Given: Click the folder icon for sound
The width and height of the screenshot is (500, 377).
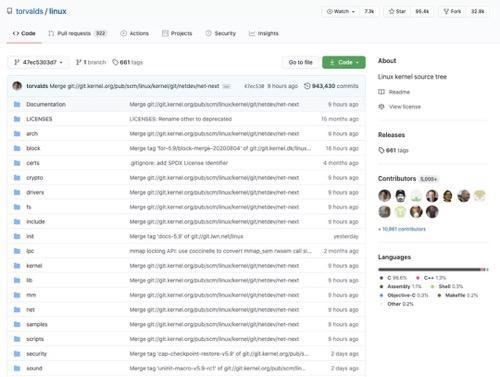Looking at the screenshot, I should (17, 368).
